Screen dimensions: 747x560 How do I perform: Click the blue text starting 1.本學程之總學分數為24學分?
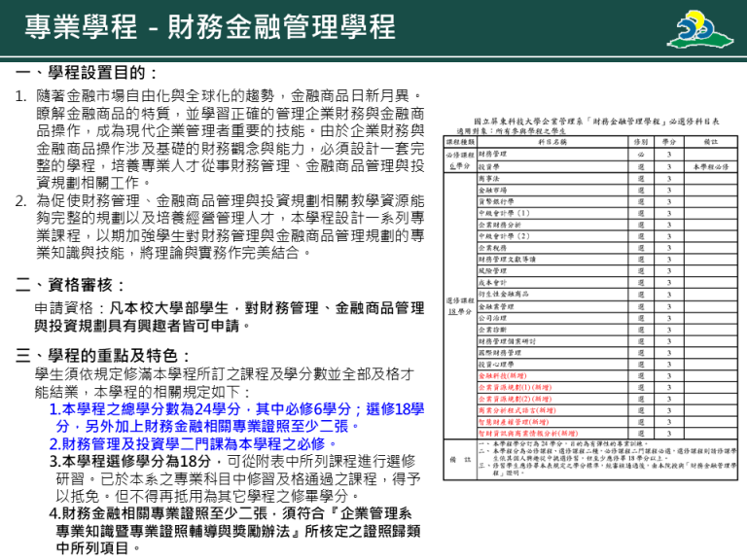235,409
